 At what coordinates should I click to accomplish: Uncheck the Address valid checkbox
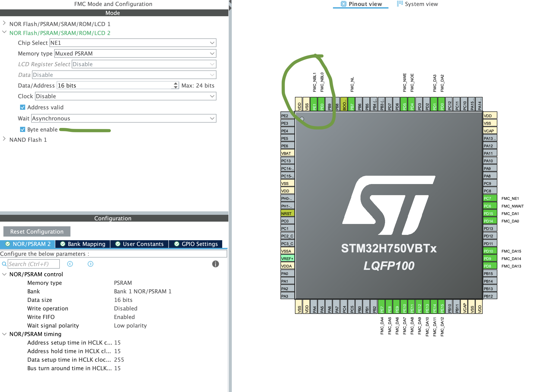pos(22,107)
